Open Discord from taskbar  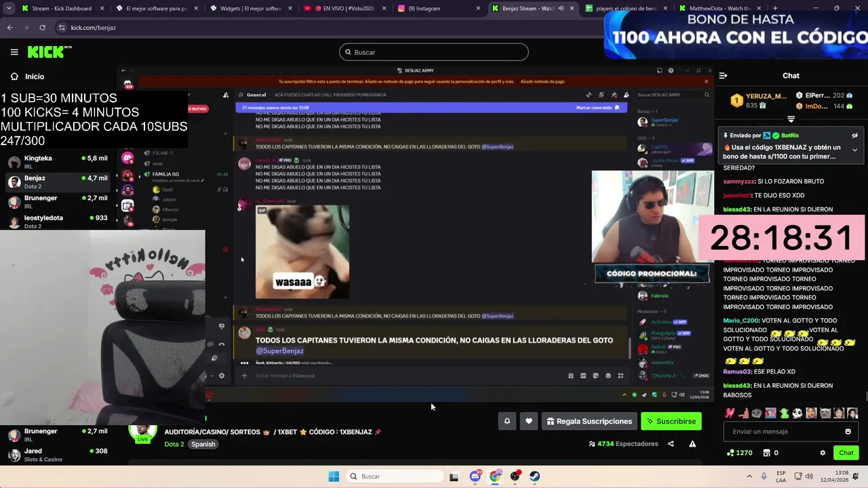[x=475, y=476]
